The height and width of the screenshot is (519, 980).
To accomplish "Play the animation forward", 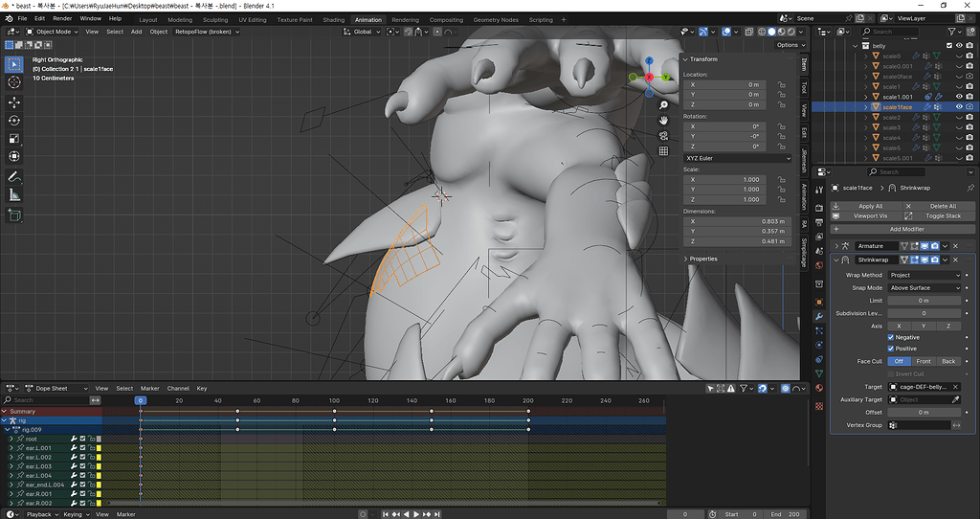I will [x=416, y=514].
